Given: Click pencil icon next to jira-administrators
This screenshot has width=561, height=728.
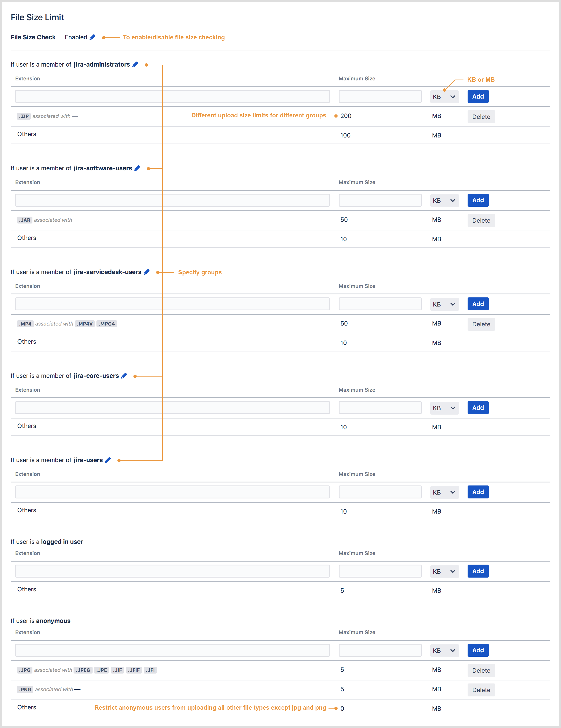Looking at the screenshot, I should [135, 64].
